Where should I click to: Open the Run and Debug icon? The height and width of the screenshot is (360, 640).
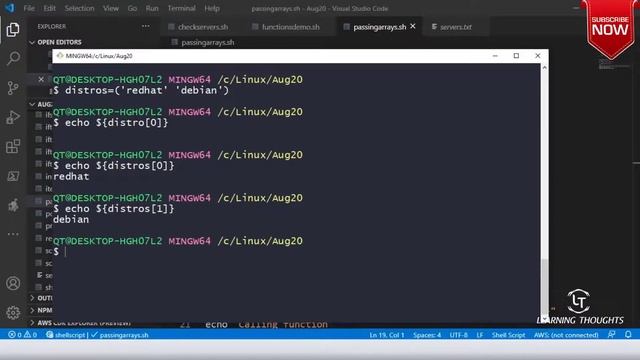click(x=13, y=117)
